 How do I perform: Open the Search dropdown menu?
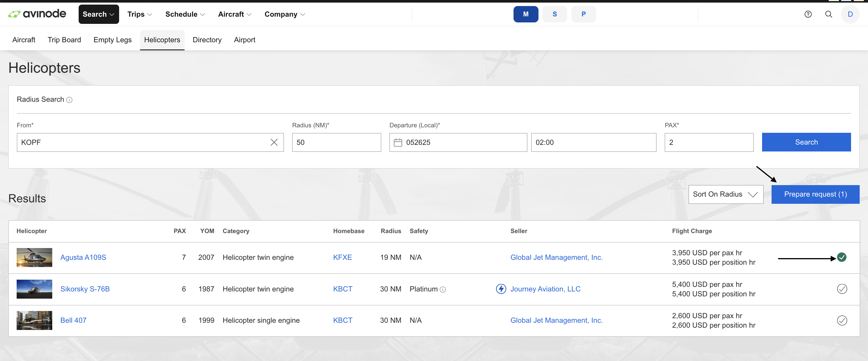tap(98, 14)
